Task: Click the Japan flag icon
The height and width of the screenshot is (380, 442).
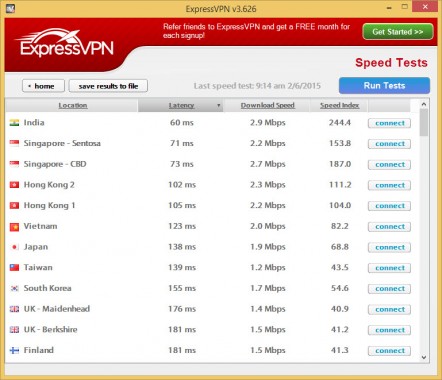Action: click(14, 247)
